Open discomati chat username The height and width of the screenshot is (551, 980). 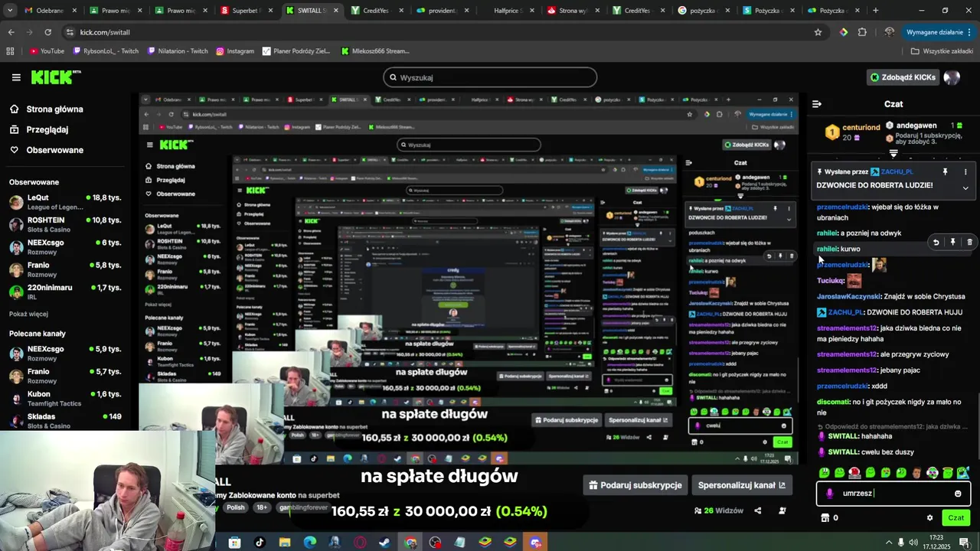834,402
